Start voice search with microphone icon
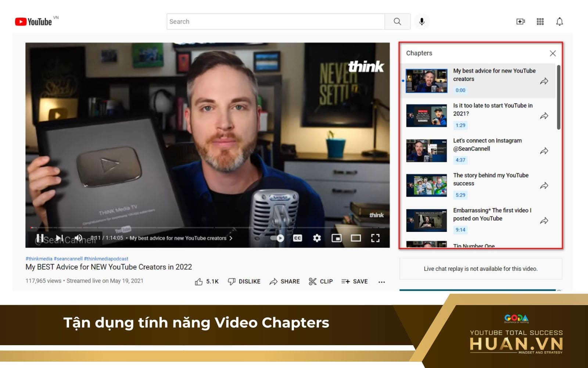 tap(422, 22)
